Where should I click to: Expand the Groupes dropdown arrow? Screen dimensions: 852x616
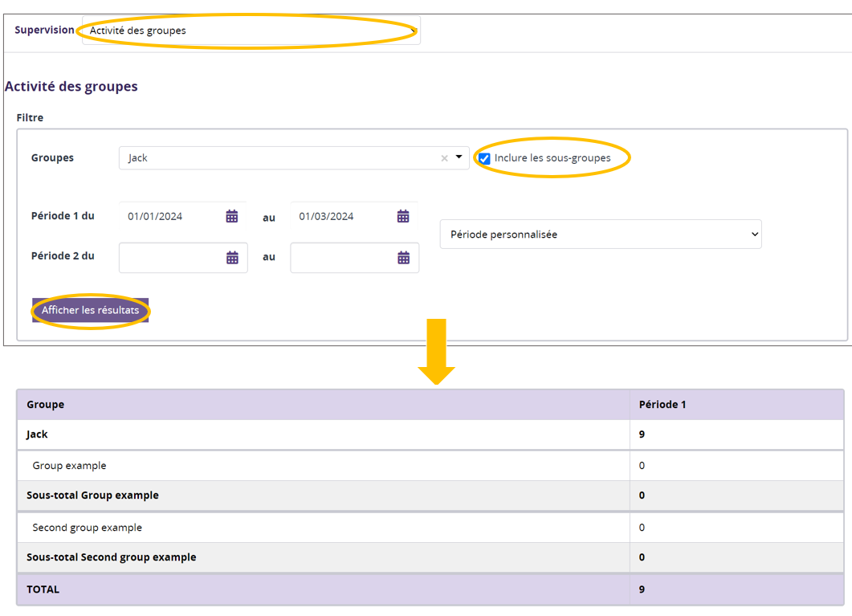459,157
